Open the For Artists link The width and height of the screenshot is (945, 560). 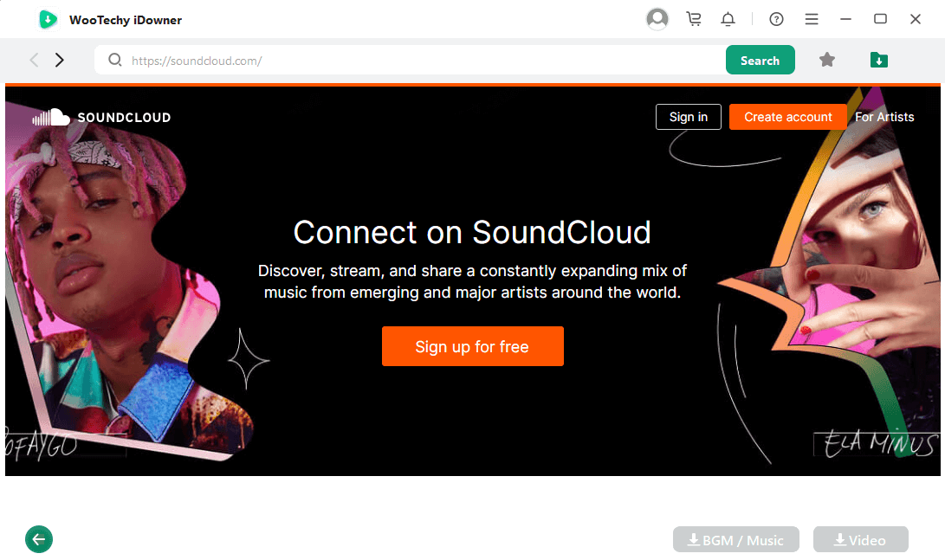(884, 117)
